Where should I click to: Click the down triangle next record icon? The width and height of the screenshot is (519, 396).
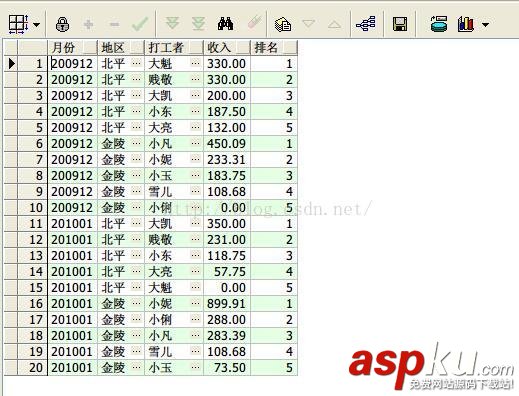click(x=308, y=24)
